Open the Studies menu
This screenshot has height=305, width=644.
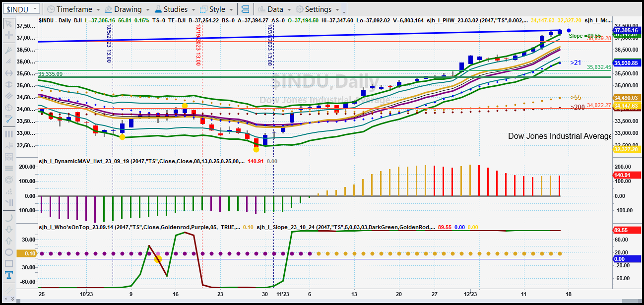pyautogui.click(x=176, y=9)
